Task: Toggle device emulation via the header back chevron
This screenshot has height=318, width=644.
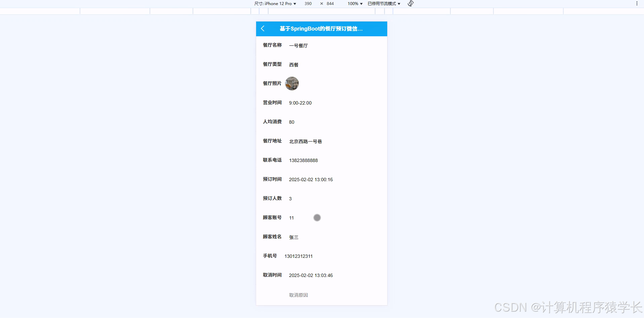Action: click(x=263, y=29)
